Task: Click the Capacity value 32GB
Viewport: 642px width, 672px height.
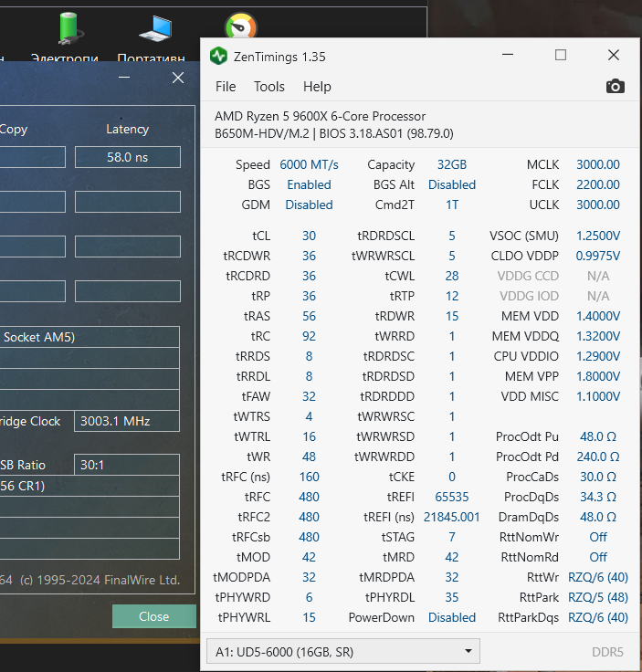Action: pos(452,164)
